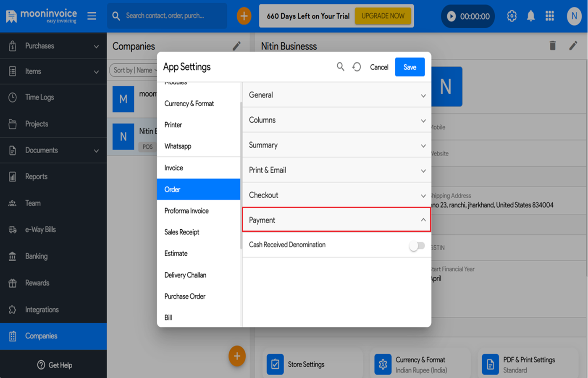Select Delivery Challan settings category
Image resolution: width=588 pixels, height=378 pixels.
199,275
